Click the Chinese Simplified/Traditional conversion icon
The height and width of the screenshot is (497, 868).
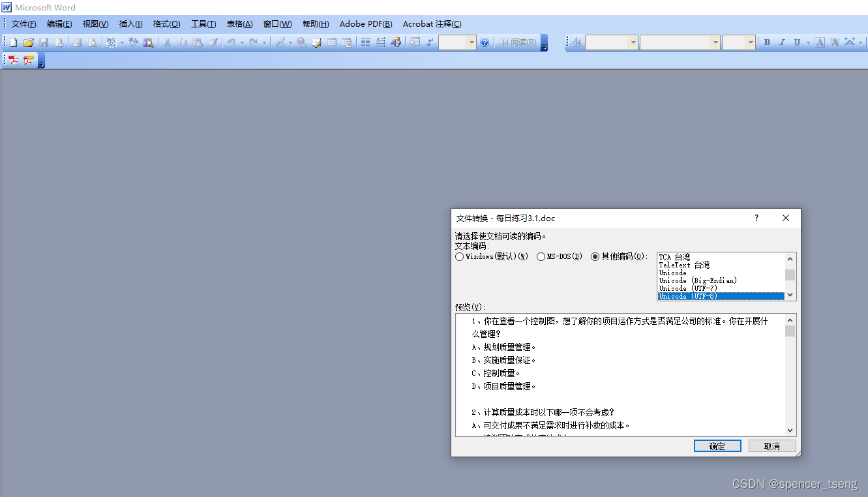[x=110, y=42]
